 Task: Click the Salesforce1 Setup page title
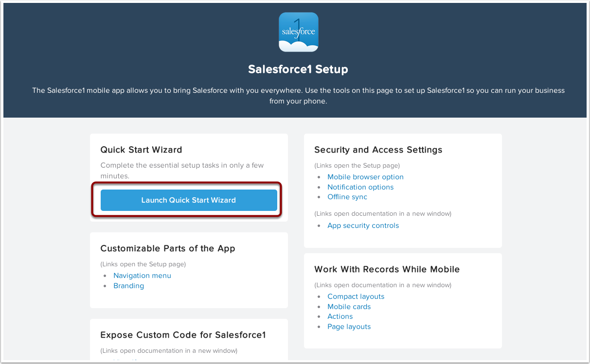point(298,69)
